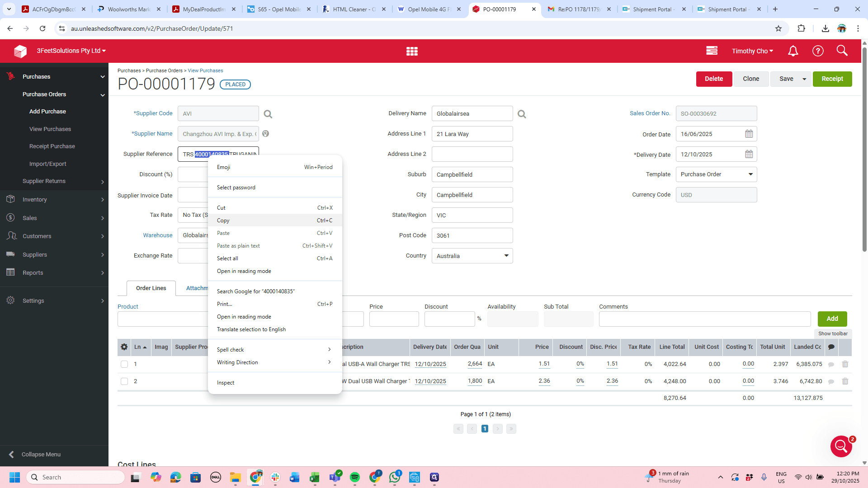Open browser extensions icon
The width and height of the screenshot is (868, 488).
801,28
